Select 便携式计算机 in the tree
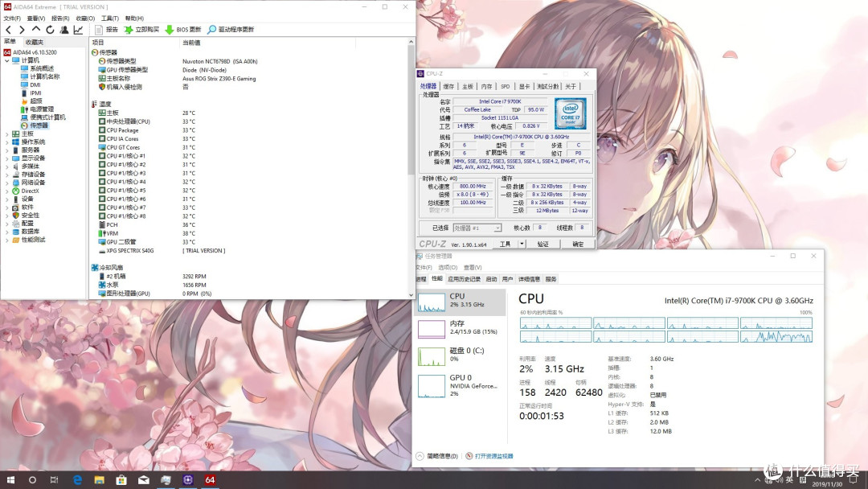The height and width of the screenshot is (489, 868). click(47, 117)
